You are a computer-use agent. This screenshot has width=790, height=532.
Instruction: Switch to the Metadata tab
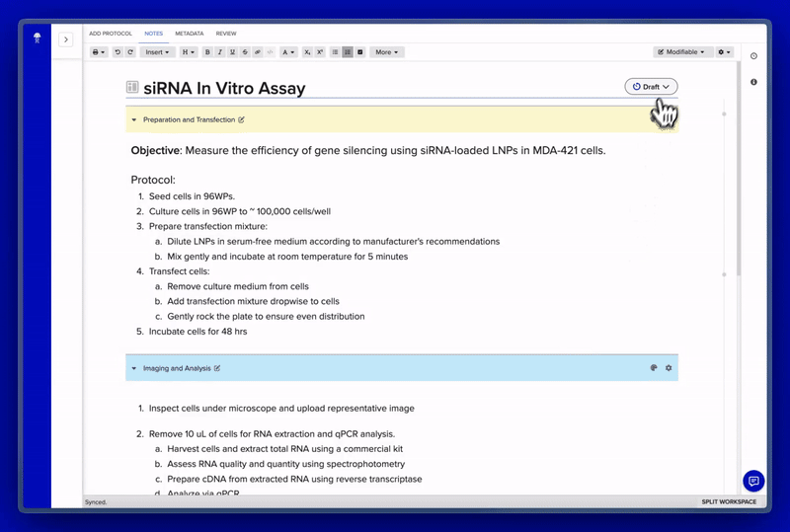click(x=190, y=34)
